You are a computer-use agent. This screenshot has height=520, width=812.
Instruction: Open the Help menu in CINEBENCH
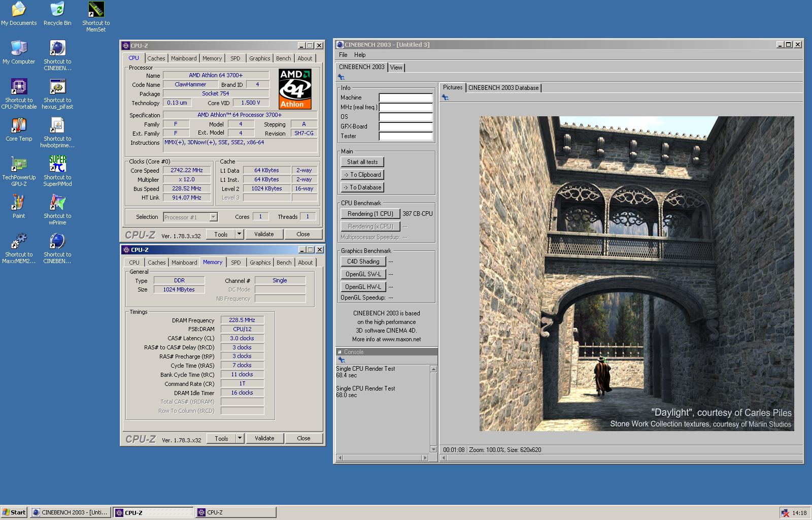pos(360,55)
